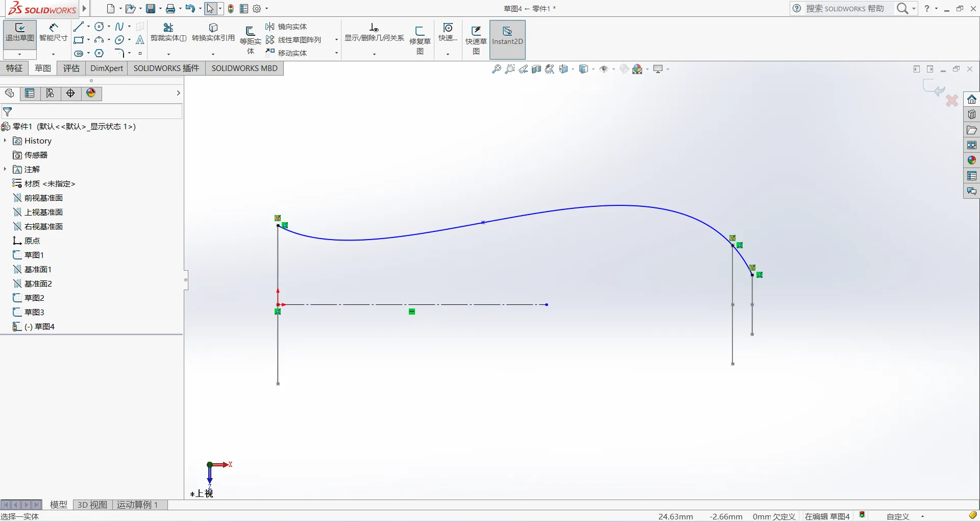Open the SOLIDWORKS 插件 tab
Screen dimensions: 980x522
(166, 68)
